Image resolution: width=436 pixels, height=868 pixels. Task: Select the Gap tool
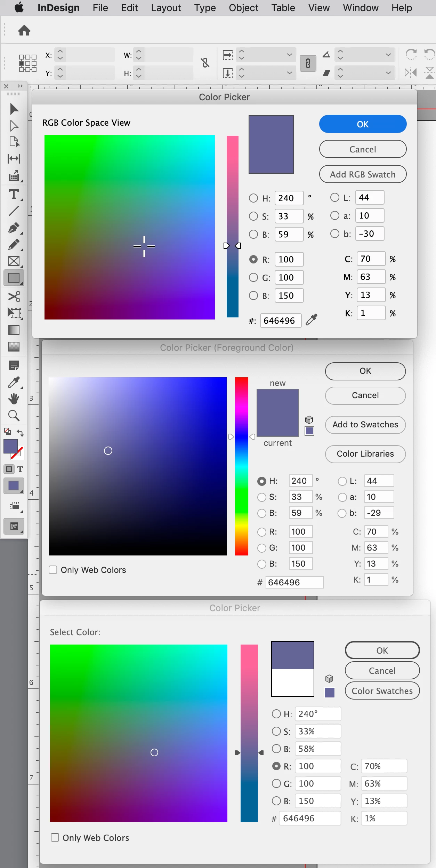click(14, 159)
